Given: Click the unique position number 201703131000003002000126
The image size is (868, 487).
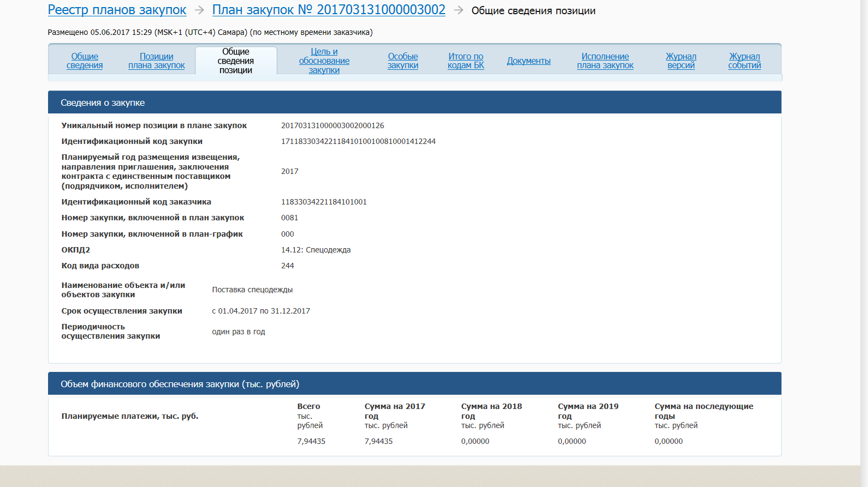Looking at the screenshot, I should (332, 125).
